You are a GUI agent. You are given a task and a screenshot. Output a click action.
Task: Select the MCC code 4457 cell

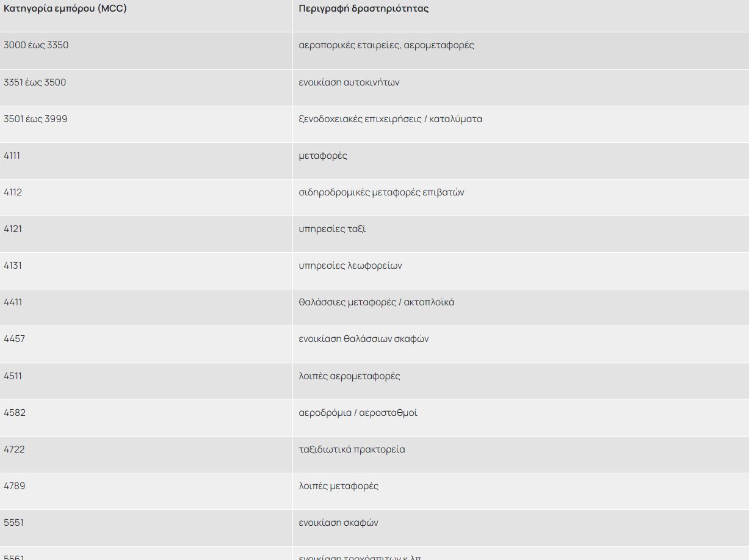click(15, 339)
